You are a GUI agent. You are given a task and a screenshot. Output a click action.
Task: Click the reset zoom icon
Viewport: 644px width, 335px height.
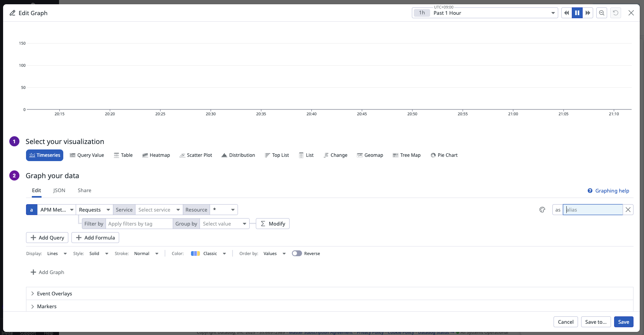click(x=616, y=13)
